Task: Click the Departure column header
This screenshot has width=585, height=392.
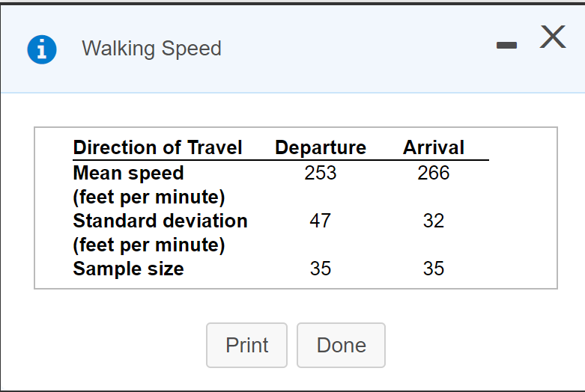Action: tap(321, 147)
